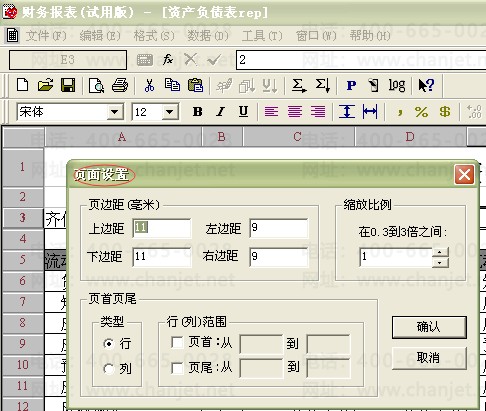Open the 格式(S) menu
This screenshot has height=411, width=486.
[154, 35]
